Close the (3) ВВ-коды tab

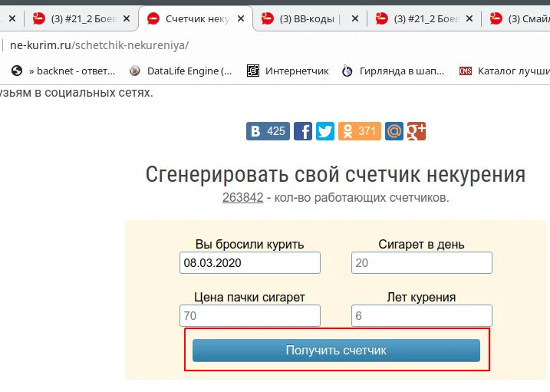coord(355,18)
